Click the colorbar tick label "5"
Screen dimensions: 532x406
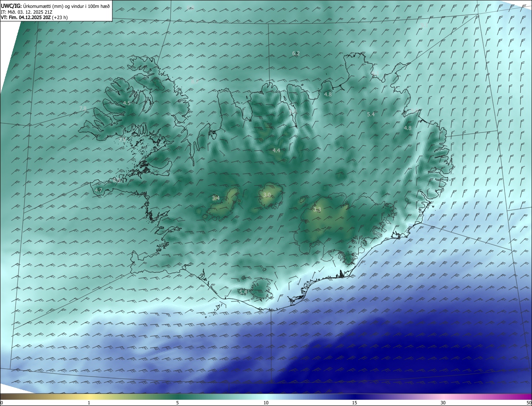click(178, 403)
